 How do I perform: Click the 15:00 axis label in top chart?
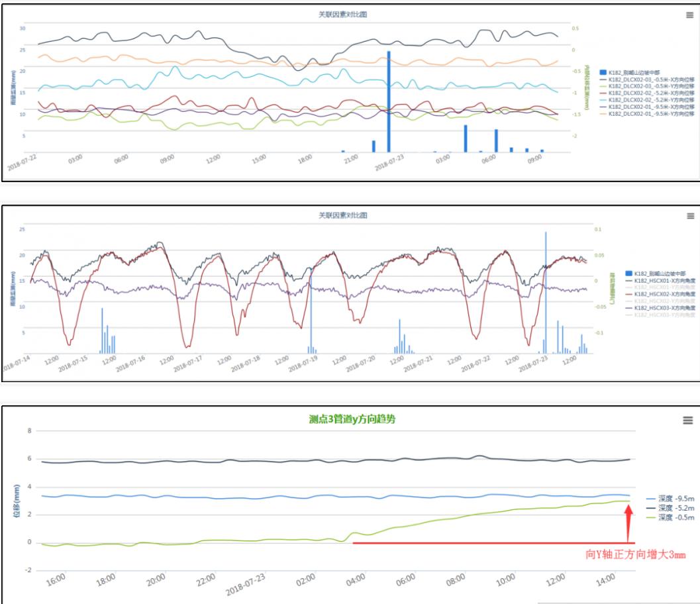(258, 158)
